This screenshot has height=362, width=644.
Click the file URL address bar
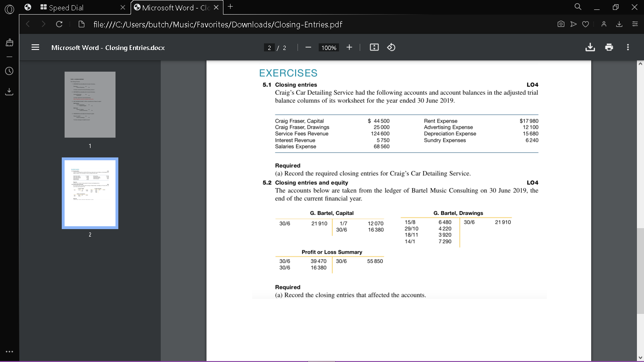(217, 25)
